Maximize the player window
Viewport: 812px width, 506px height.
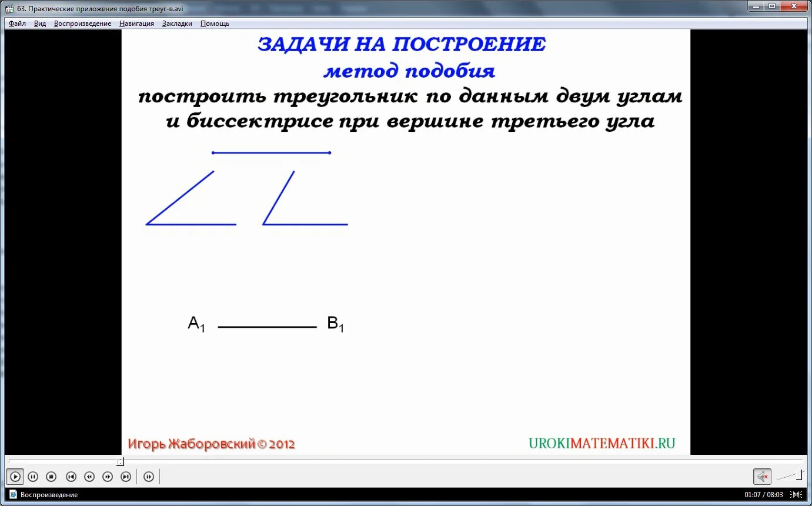click(x=772, y=6)
